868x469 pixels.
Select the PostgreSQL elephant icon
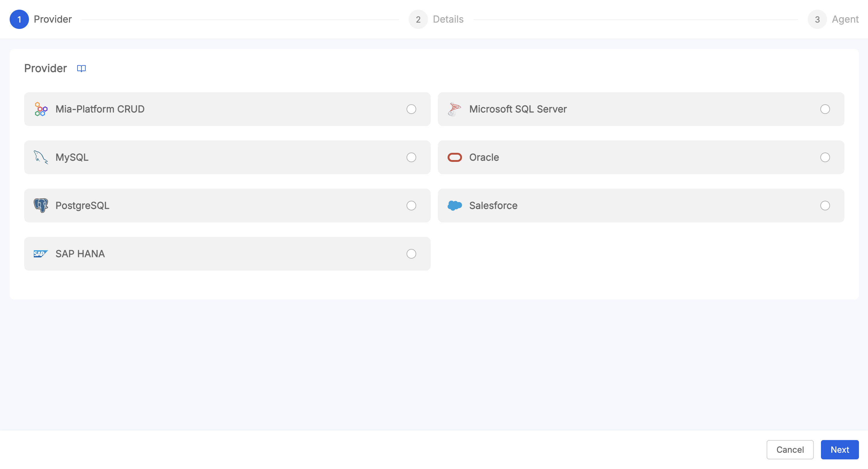click(40, 205)
